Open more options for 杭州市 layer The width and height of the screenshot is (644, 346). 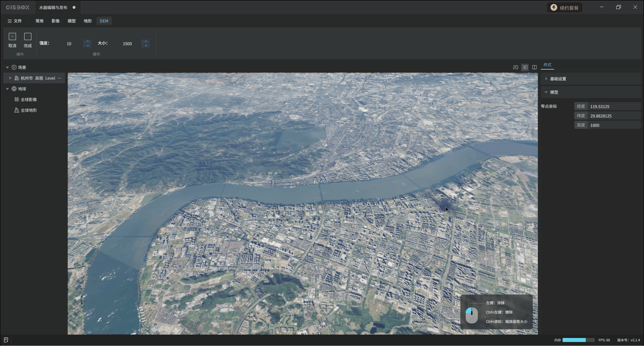pos(60,78)
